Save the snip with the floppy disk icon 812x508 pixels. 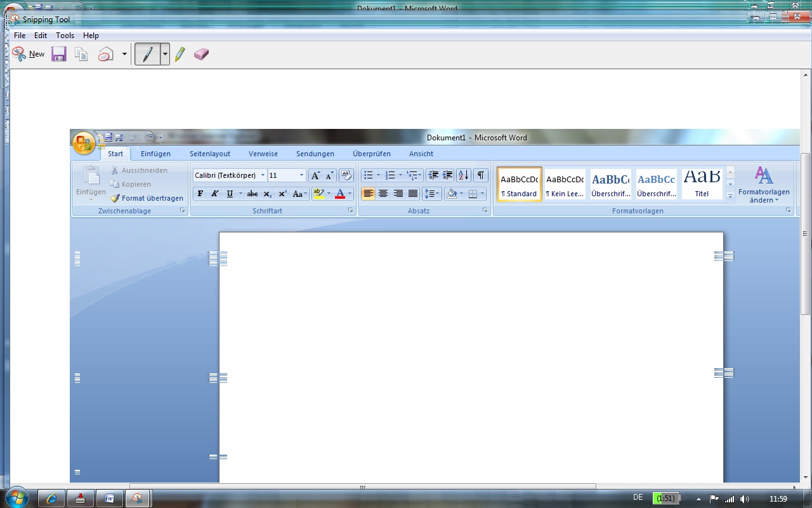(59, 54)
